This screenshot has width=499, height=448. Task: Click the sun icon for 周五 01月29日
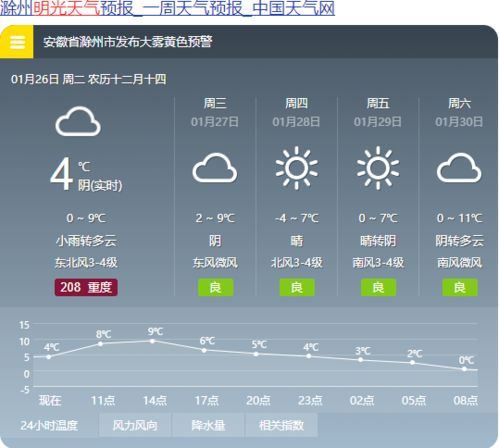tap(378, 168)
